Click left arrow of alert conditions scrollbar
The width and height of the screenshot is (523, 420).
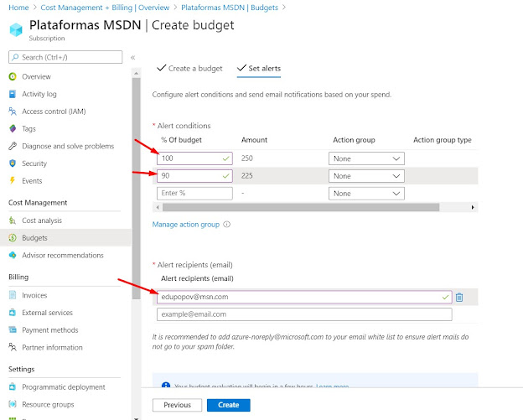(158, 207)
